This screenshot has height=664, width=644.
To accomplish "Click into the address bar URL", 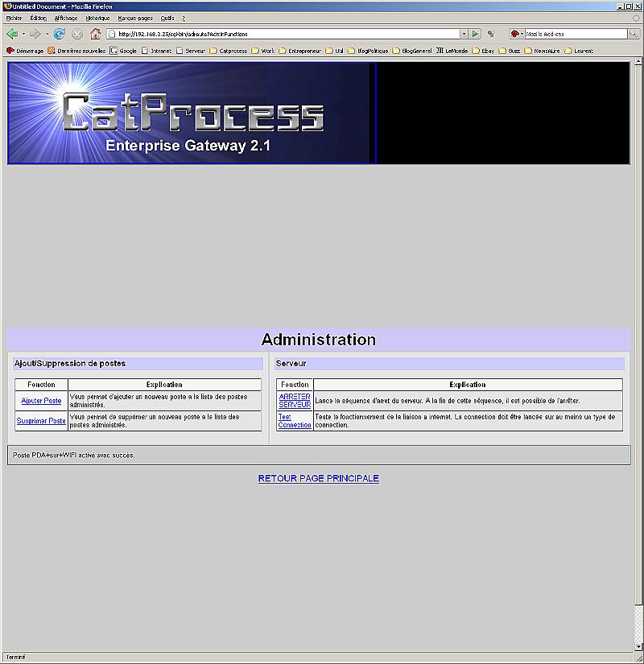I will click(283, 34).
